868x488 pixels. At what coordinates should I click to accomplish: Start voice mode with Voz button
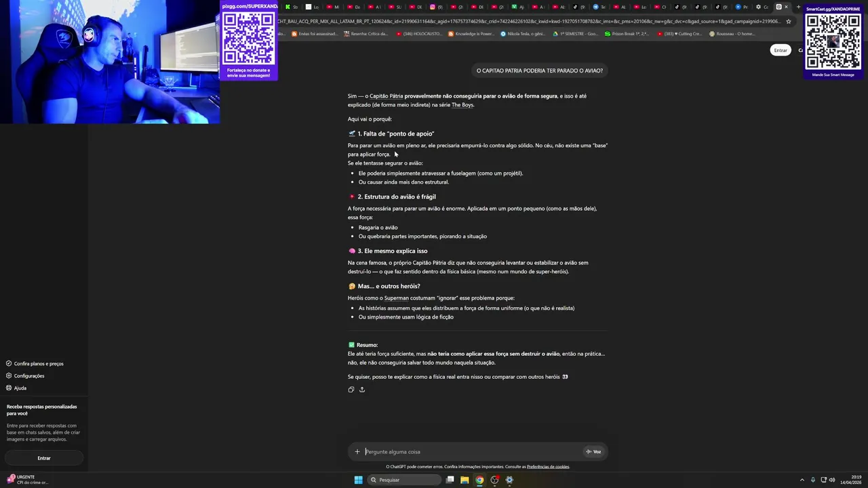coord(594,452)
